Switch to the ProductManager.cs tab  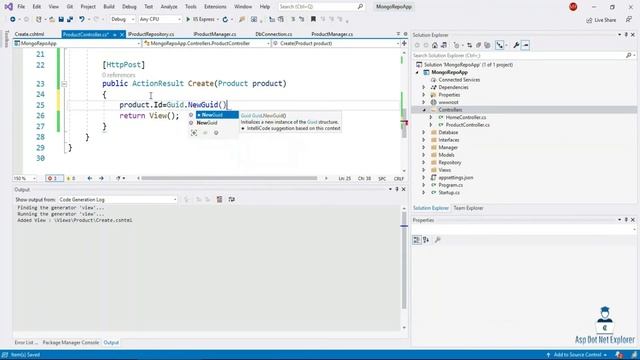332,34
